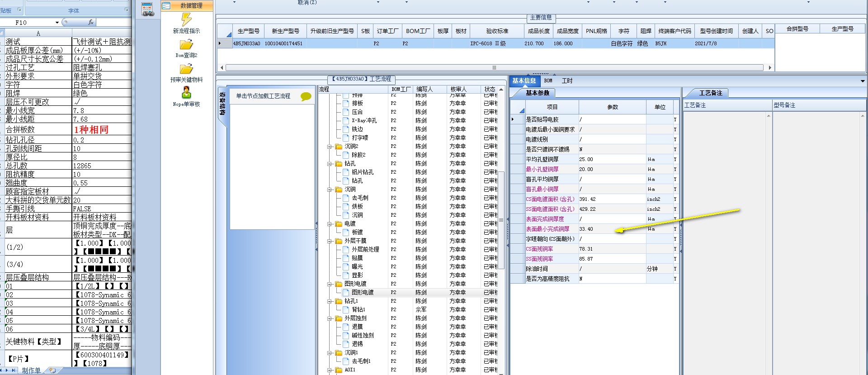Select the CS面残铜率 value 78.31
Screen dimensions: 868x375
click(612, 249)
